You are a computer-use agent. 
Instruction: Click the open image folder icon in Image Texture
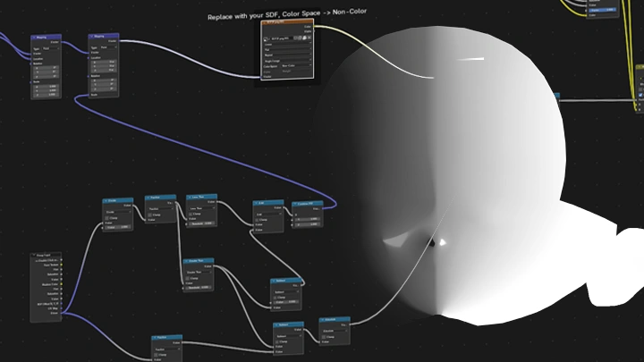pos(305,38)
